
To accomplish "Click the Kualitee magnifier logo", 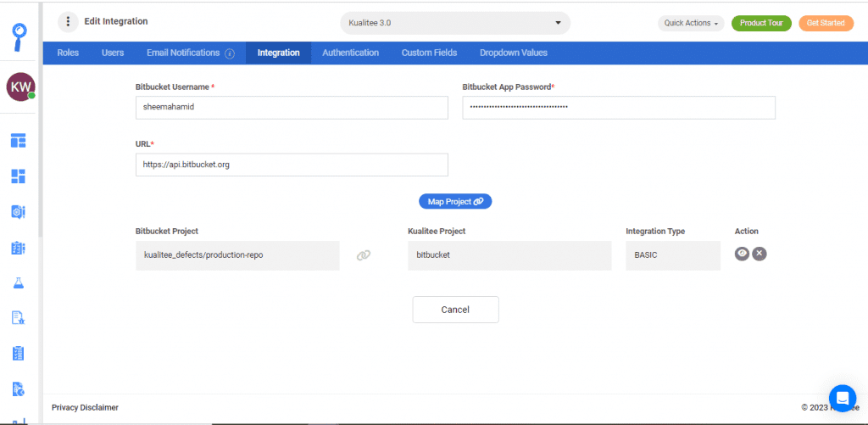I will pos(19,36).
